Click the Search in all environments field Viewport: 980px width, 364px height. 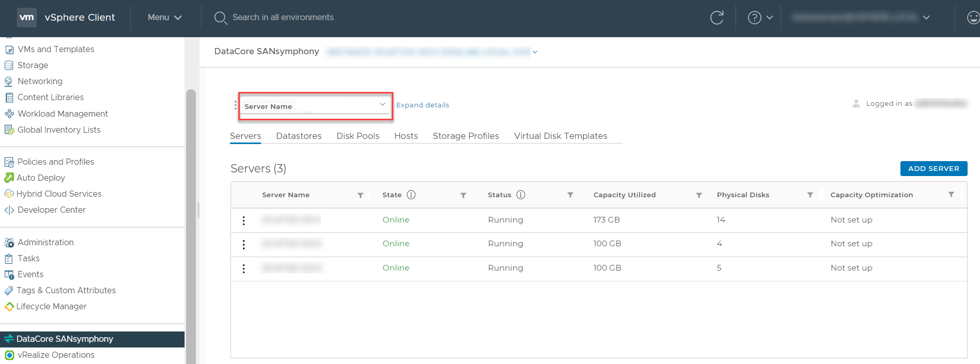click(x=283, y=18)
